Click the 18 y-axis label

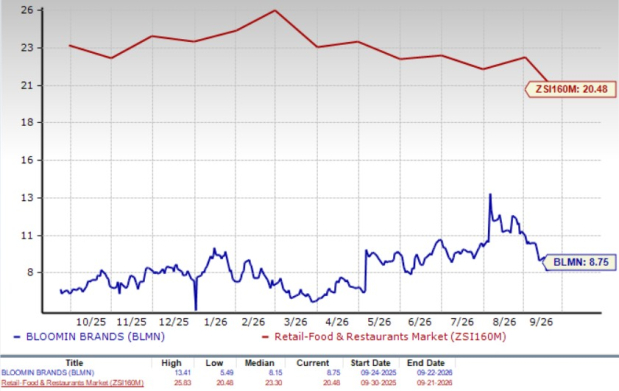point(27,122)
